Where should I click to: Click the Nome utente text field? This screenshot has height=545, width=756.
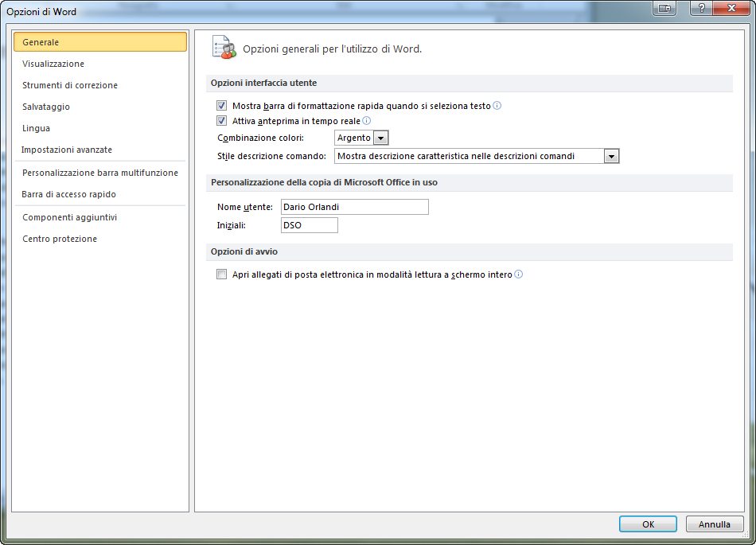[x=354, y=207]
